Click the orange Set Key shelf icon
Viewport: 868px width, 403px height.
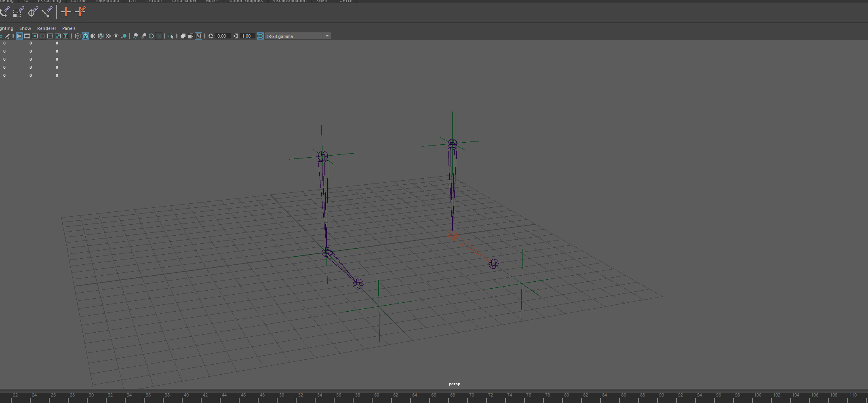point(65,12)
